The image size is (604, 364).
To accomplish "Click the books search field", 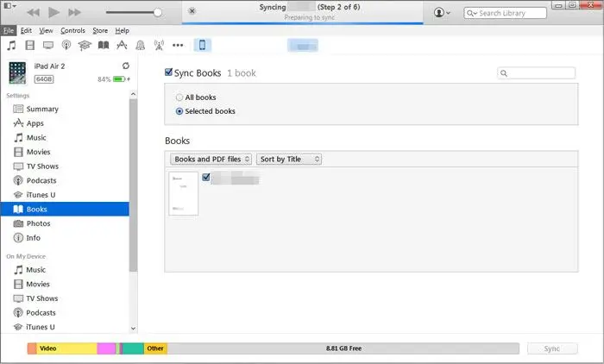I will (x=536, y=72).
